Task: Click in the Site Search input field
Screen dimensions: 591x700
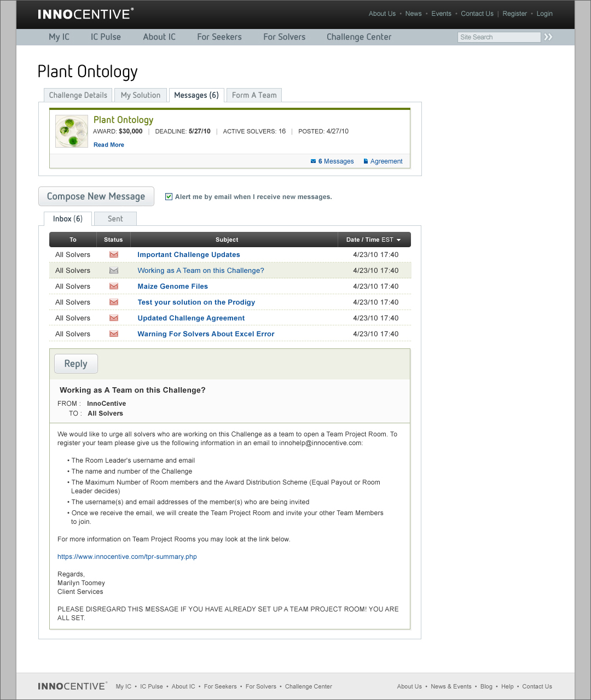Action: tap(499, 37)
